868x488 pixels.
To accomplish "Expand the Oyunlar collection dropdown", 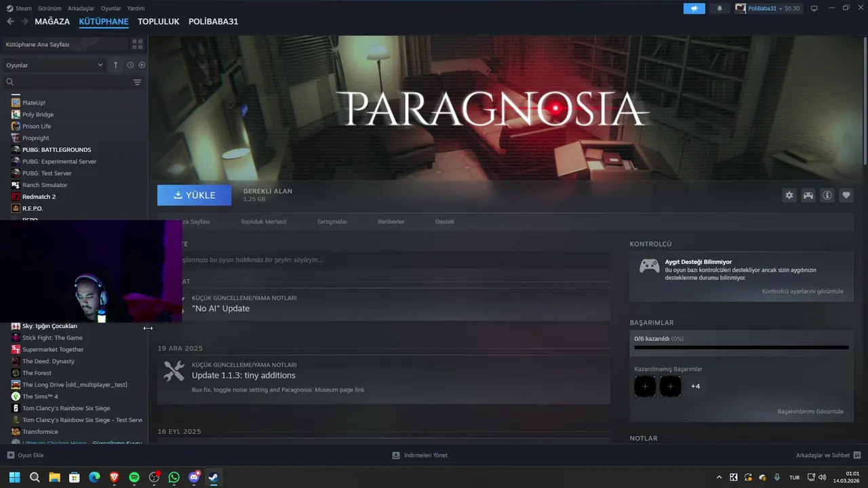I will click(54, 65).
